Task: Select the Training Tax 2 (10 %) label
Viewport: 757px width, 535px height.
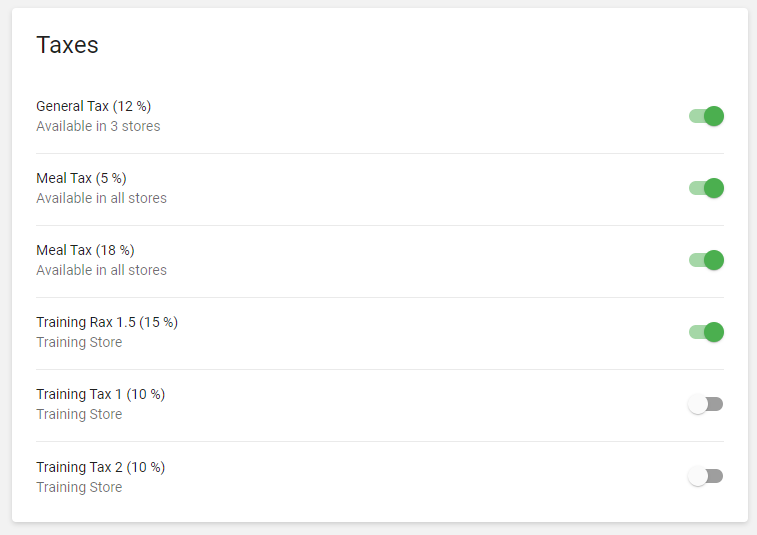Action: (100, 467)
